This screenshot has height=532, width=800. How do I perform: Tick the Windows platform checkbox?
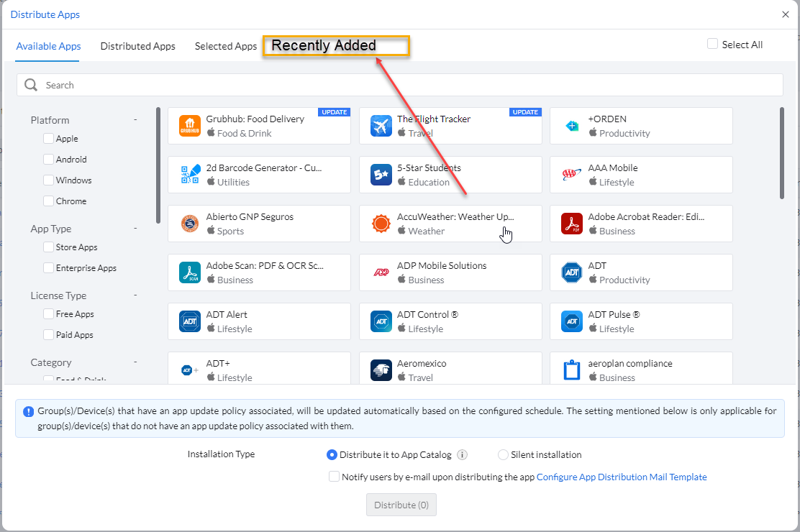click(x=48, y=180)
